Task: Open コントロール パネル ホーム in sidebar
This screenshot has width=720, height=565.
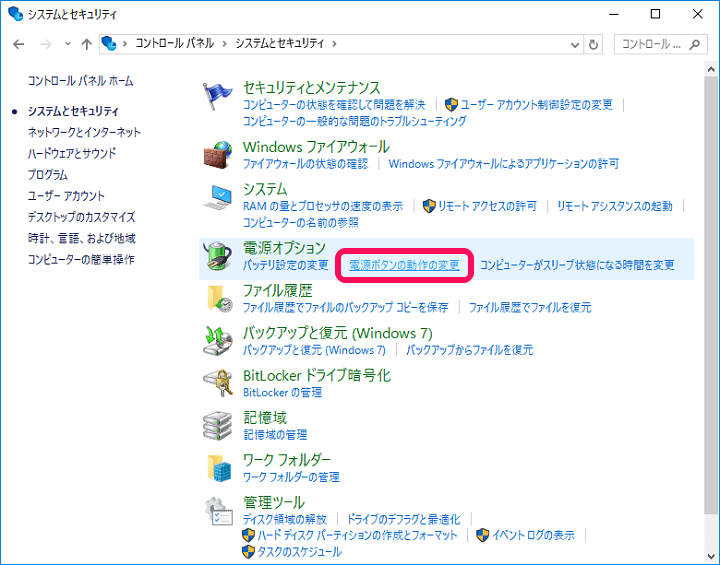Action: pyautogui.click(x=80, y=81)
